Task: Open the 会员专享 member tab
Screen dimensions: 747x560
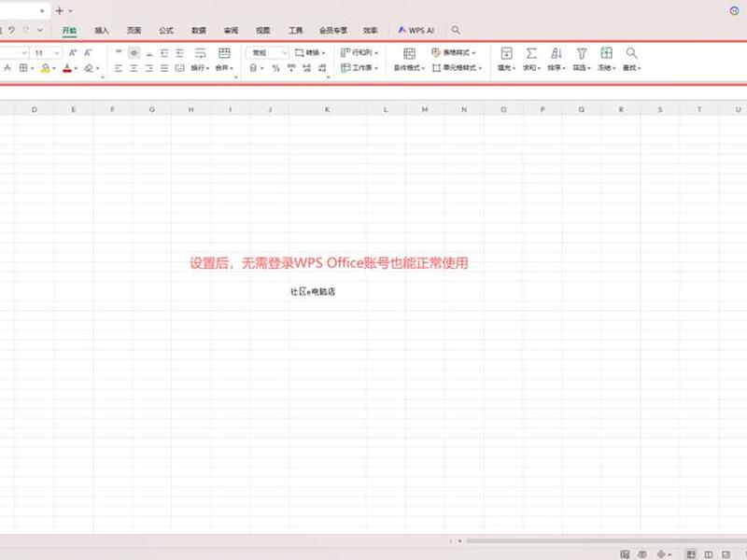Action: point(333,30)
